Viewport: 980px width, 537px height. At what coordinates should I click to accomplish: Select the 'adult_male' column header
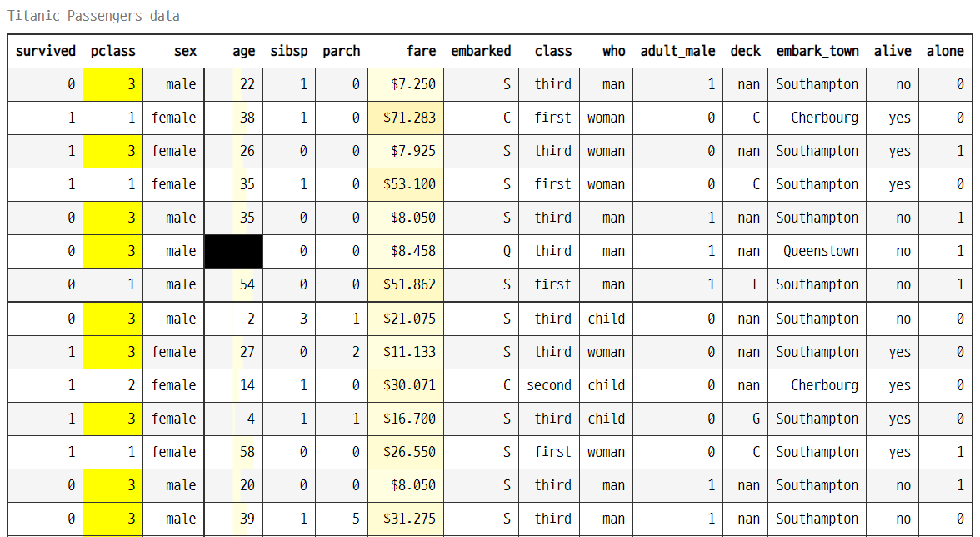(x=678, y=51)
